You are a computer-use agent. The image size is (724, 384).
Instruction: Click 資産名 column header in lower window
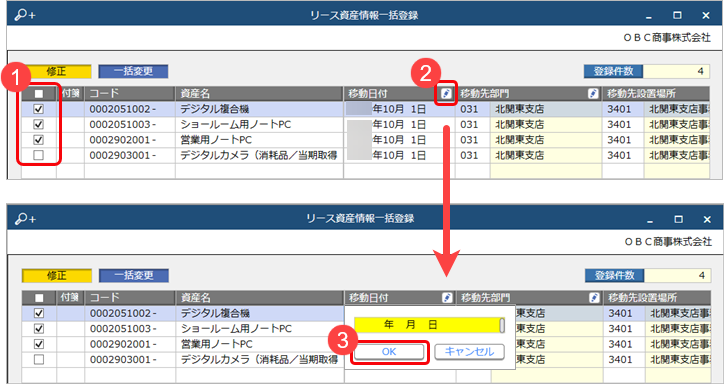(x=260, y=298)
